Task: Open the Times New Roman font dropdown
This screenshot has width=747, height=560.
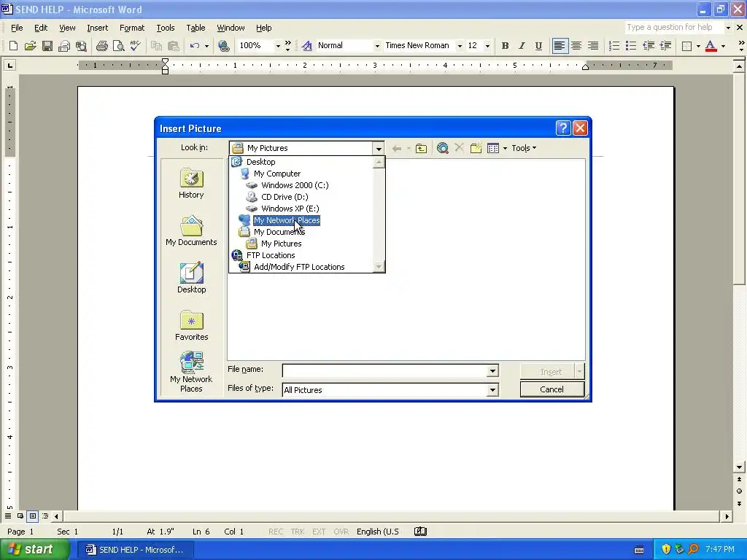Action: tap(460, 46)
